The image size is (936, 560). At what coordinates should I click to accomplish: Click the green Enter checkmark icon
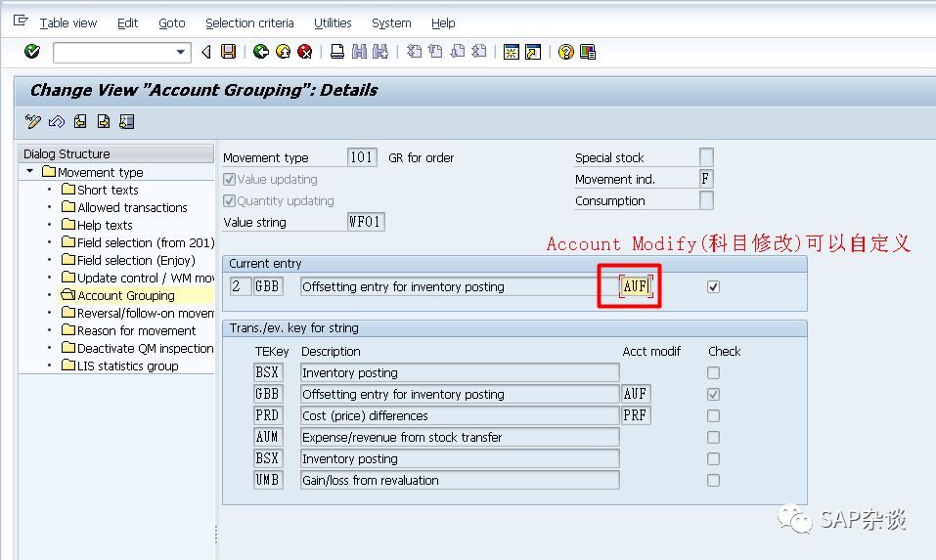tap(32, 52)
